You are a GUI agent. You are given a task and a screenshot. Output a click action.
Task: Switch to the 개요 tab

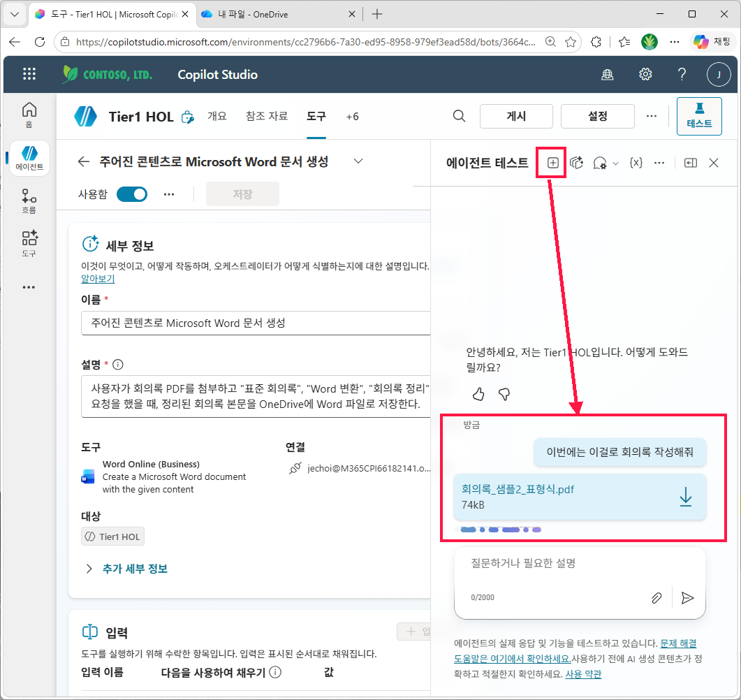coord(217,116)
